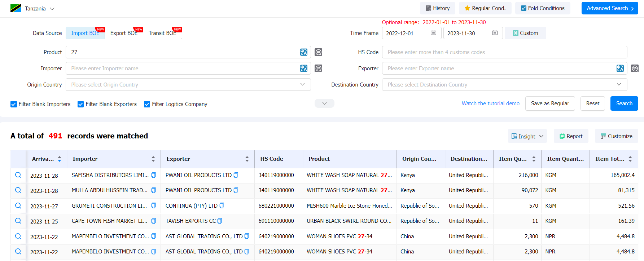Image resolution: width=644 pixels, height=261 pixels.
Task: Click MISH600 Marble Ice Stone product cell
Action: [x=349, y=206]
